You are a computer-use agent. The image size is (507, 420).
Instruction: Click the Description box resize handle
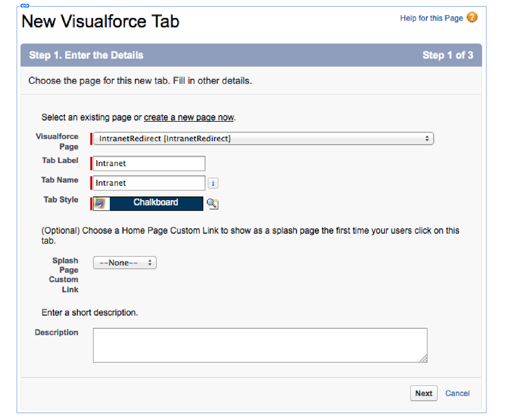click(x=424, y=359)
